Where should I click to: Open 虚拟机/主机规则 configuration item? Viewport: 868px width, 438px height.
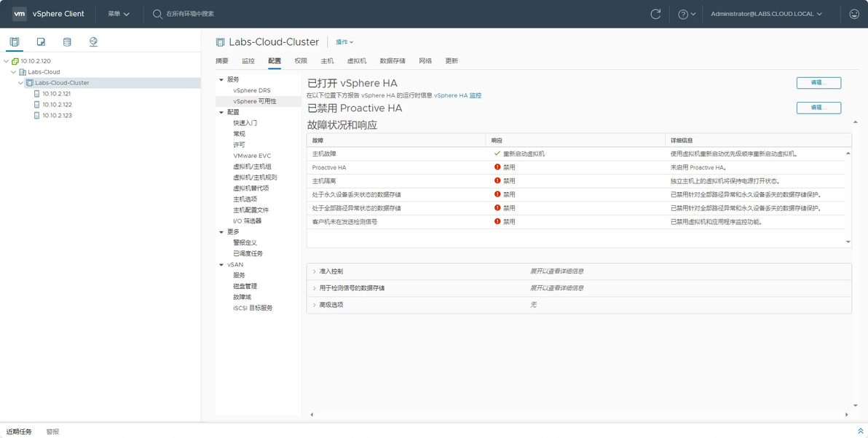pyautogui.click(x=255, y=178)
